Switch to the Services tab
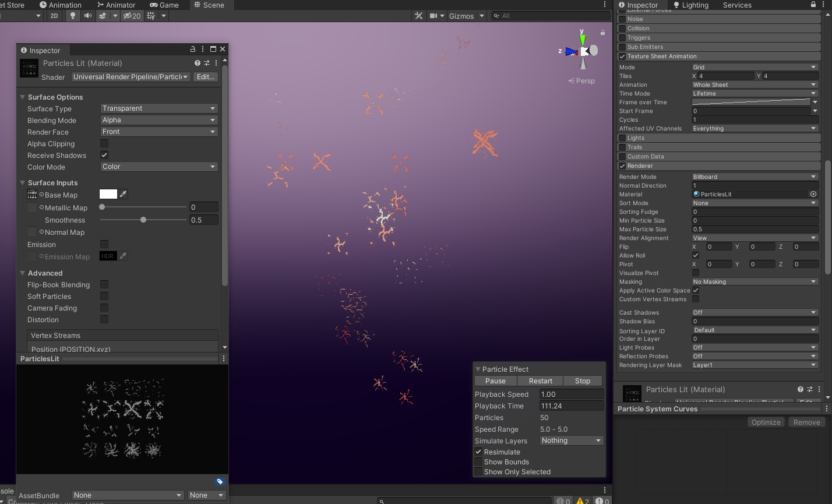 tap(737, 5)
